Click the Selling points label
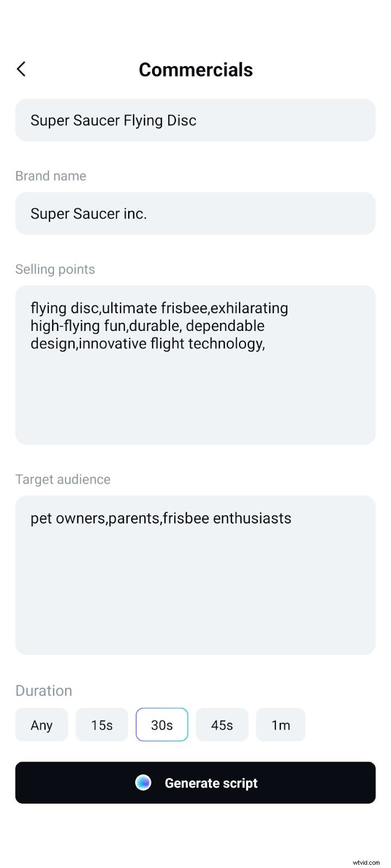Image resolution: width=391 pixels, height=868 pixels. (55, 269)
